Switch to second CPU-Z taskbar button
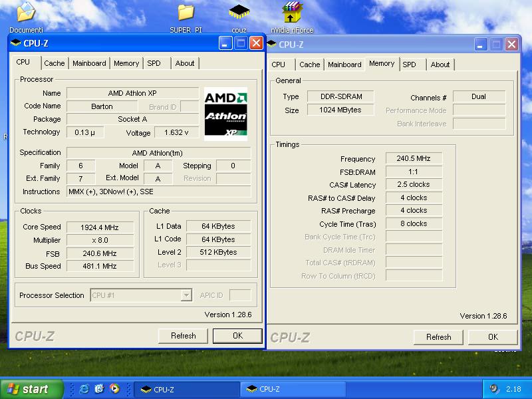The width and height of the screenshot is (532, 399). click(293, 390)
